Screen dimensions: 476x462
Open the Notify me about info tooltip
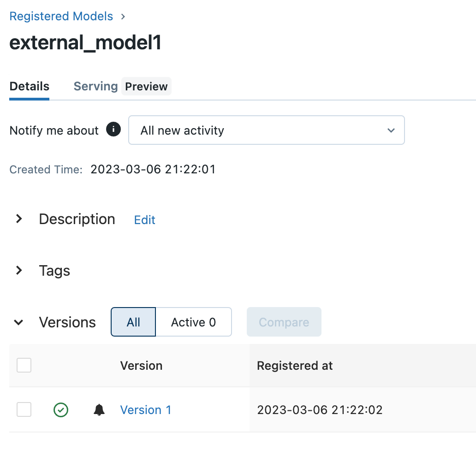click(x=113, y=130)
